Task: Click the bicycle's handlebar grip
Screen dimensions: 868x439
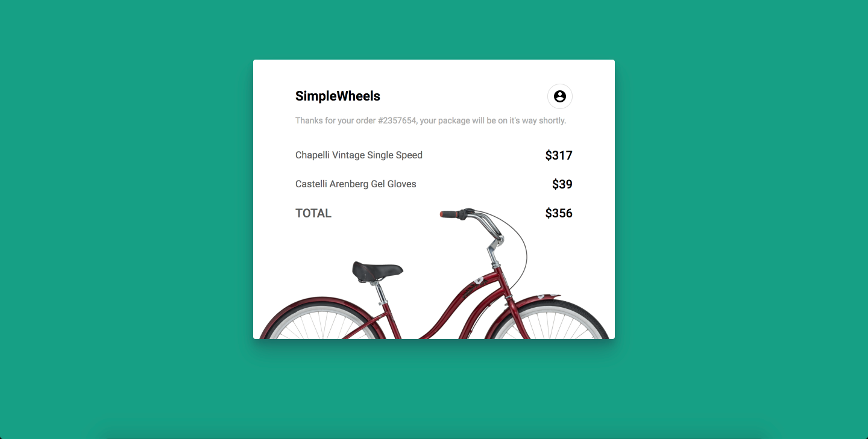Action: coord(449,214)
